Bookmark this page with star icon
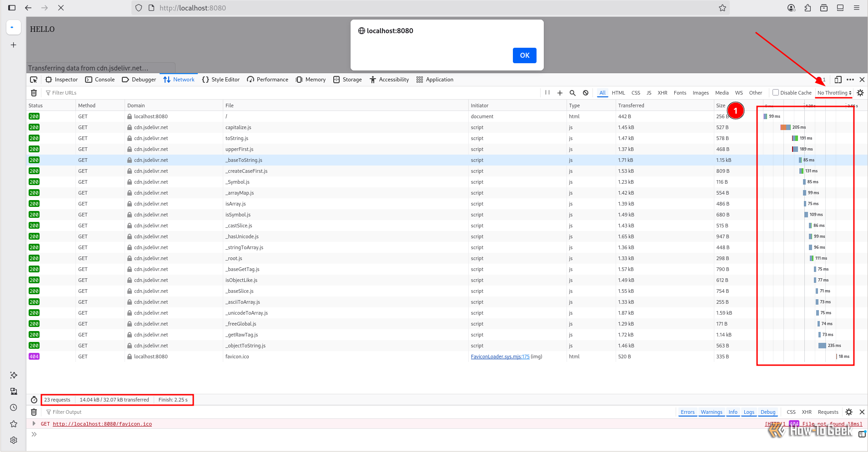868x452 pixels. [x=722, y=8]
